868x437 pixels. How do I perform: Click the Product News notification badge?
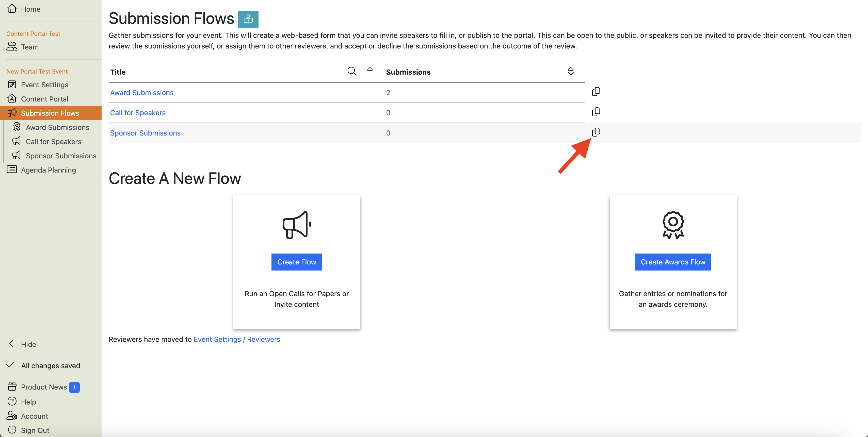point(74,387)
